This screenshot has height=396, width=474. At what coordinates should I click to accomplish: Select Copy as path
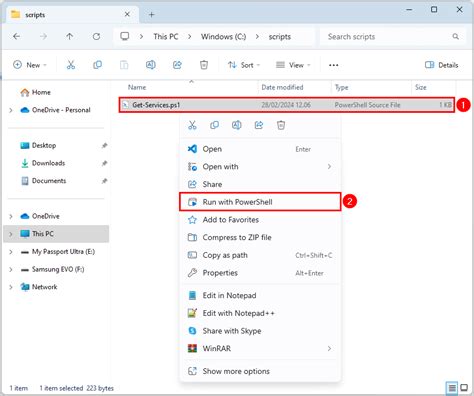[x=260, y=255]
